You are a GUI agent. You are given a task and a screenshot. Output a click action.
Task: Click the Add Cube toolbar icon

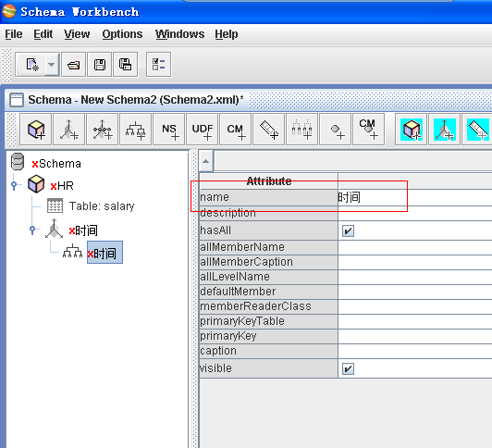point(36,130)
